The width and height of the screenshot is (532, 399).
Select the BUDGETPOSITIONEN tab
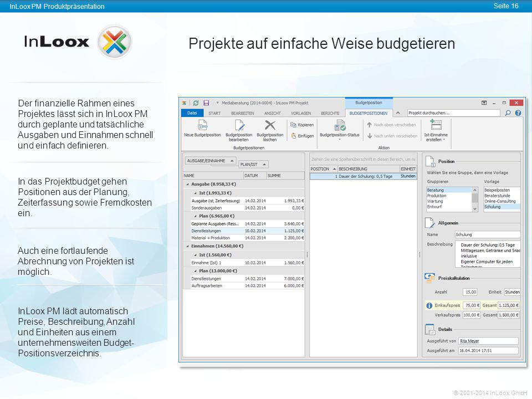point(369,113)
